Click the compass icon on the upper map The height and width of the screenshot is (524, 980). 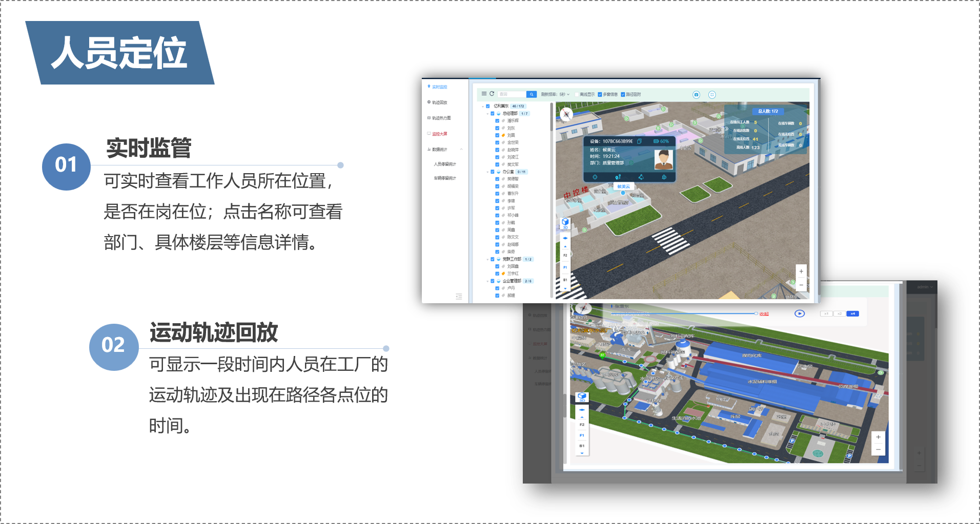pos(566,114)
